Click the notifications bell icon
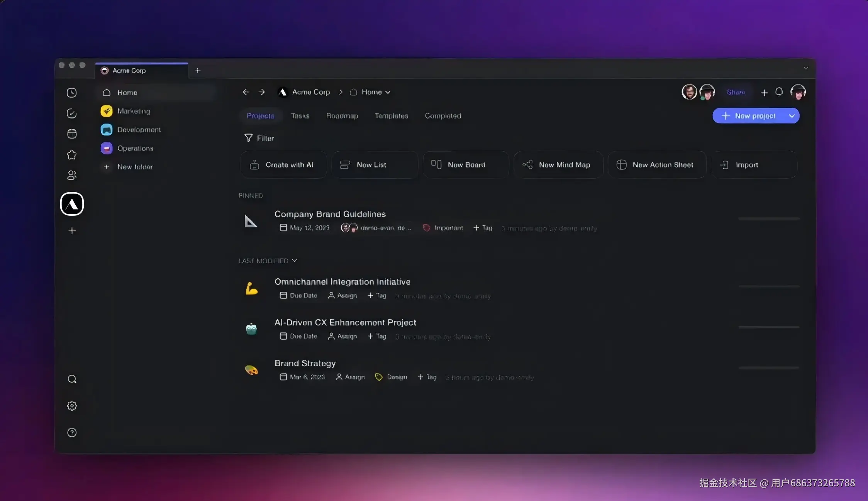The height and width of the screenshot is (501, 868). 779,92
